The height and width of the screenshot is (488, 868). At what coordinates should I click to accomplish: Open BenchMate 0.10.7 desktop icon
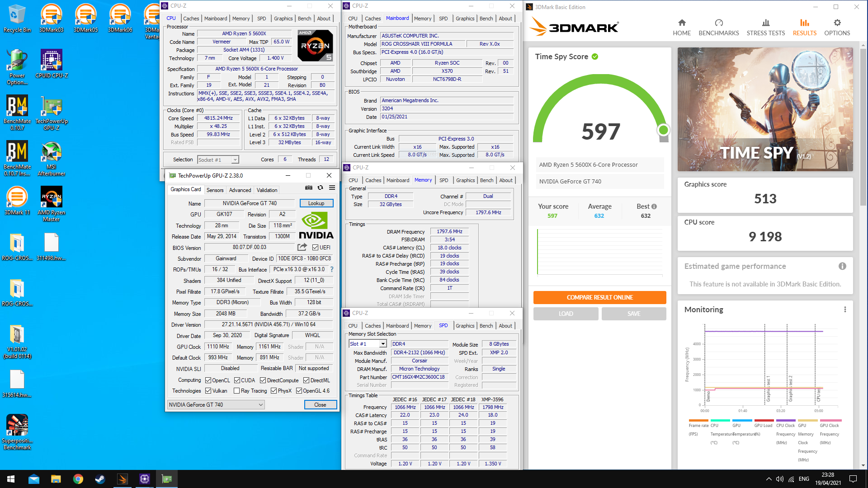coord(17,113)
